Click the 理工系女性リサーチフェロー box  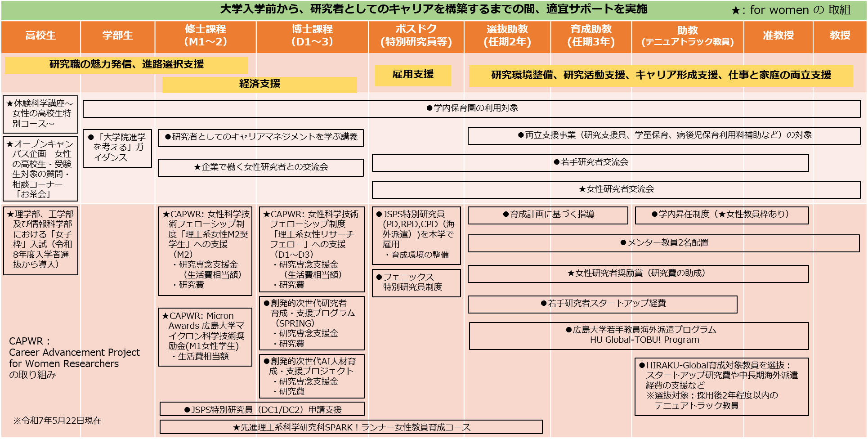pos(312,250)
